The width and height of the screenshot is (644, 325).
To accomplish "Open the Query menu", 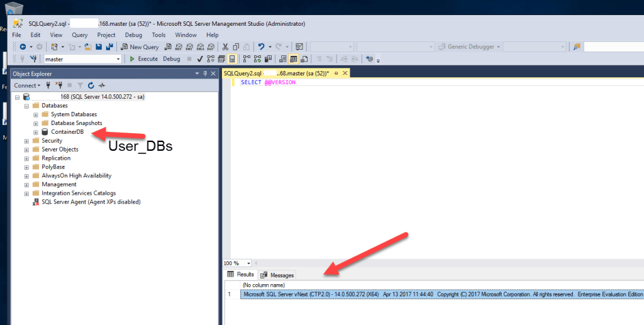I will pos(79,35).
